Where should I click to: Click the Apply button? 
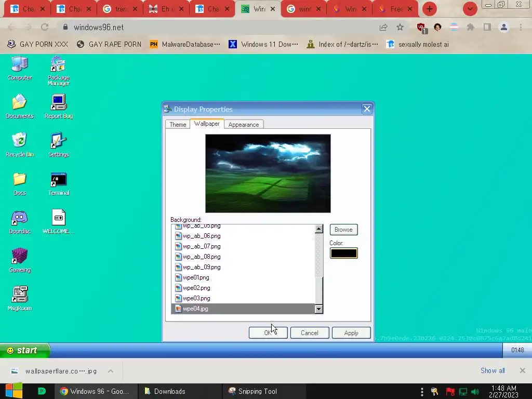tap(351, 333)
